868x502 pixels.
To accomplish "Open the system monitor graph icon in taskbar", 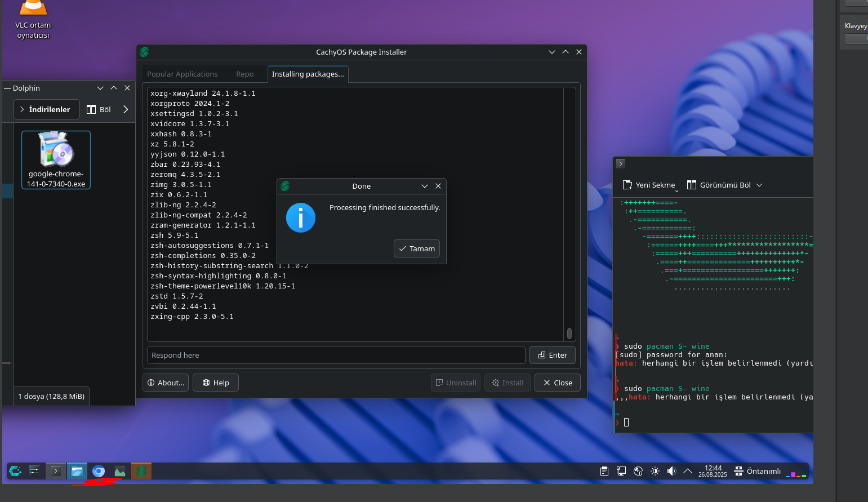I will tap(120, 471).
